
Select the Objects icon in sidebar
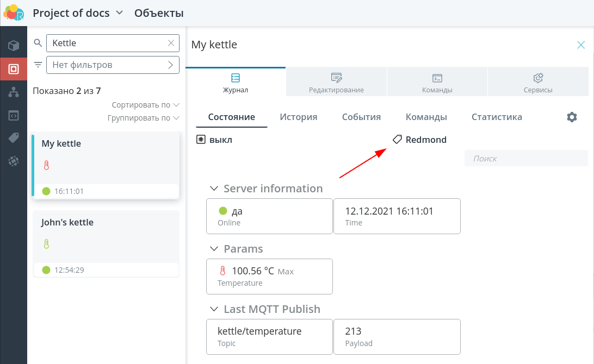pos(14,69)
